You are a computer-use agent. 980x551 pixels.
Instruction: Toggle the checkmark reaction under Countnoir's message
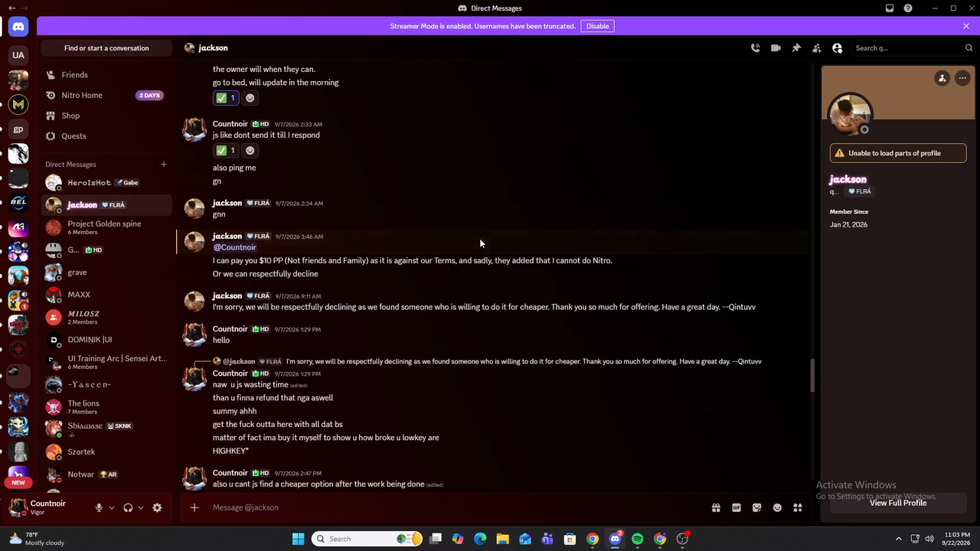[225, 151]
